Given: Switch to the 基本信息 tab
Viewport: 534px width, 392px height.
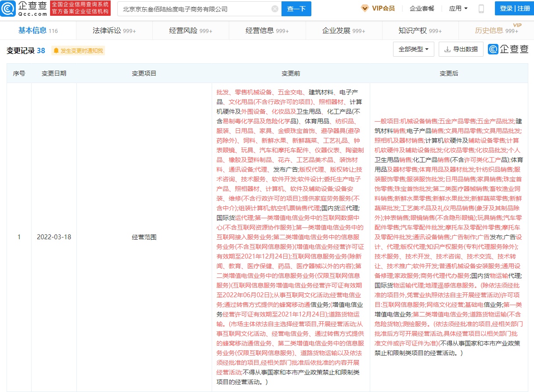Looking at the screenshot, I should pos(38,30).
